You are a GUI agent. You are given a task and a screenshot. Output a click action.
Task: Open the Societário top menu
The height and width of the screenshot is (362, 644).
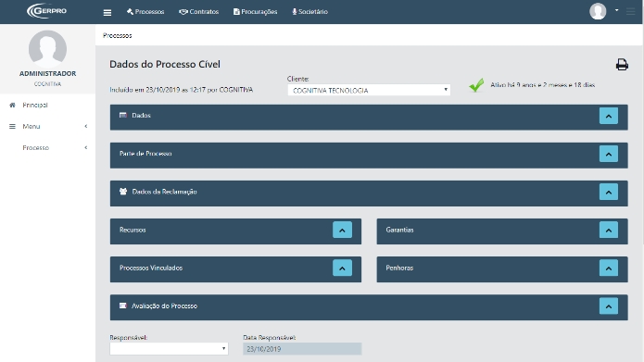(309, 12)
